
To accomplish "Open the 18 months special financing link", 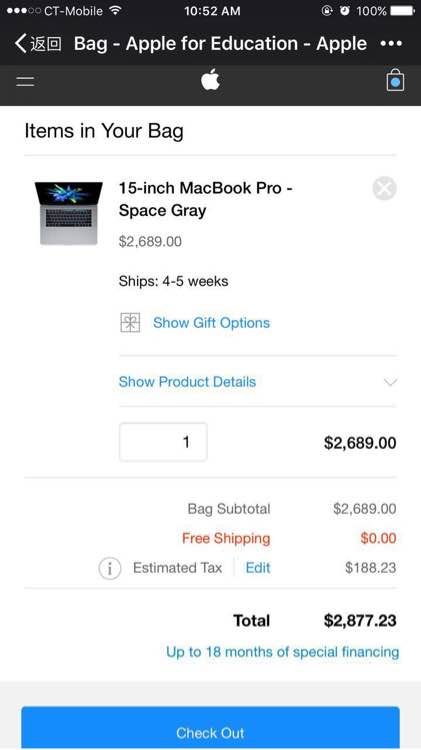I will tap(282, 652).
